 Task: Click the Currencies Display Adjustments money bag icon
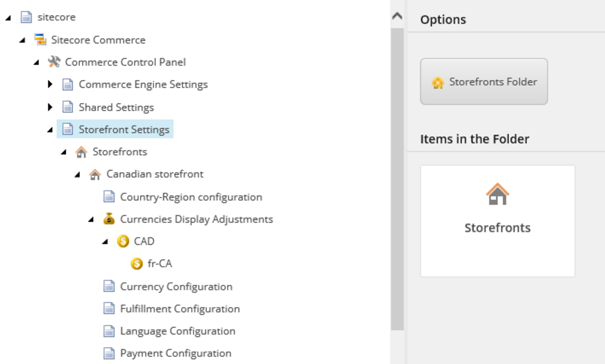click(109, 219)
